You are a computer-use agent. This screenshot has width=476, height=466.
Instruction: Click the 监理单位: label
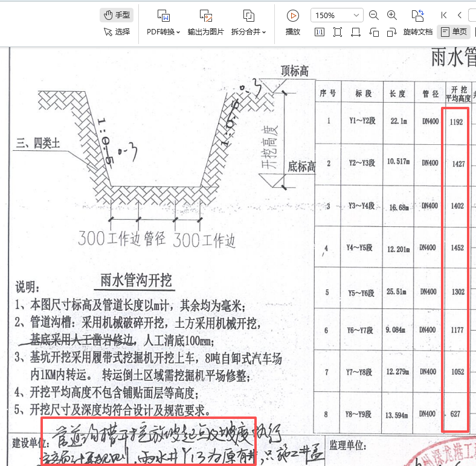pyautogui.click(x=347, y=445)
